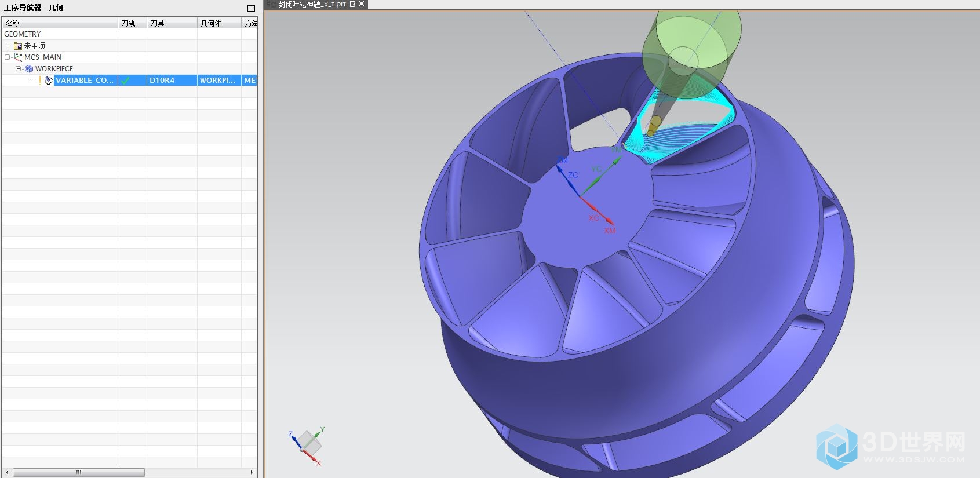The width and height of the screenshot is (980, 478).
Task: Click the scrollbar right arrow
Action: point(252,472)
